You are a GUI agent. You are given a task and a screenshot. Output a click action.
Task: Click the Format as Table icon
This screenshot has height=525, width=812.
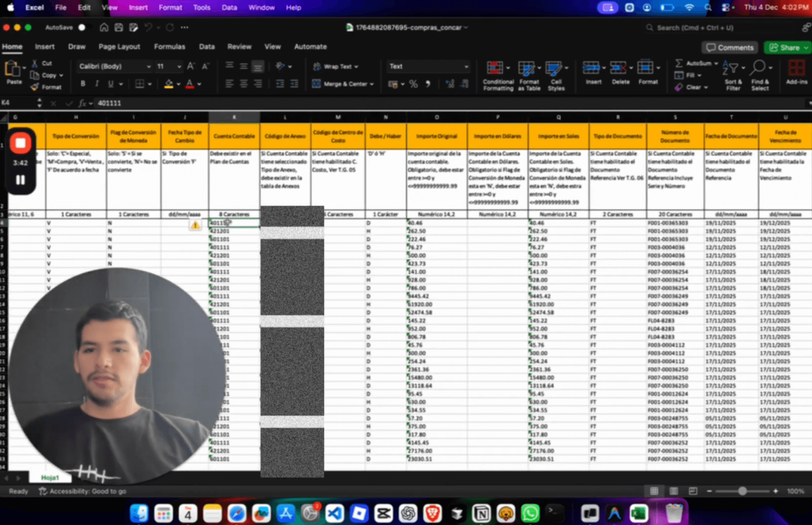(526, 69)
